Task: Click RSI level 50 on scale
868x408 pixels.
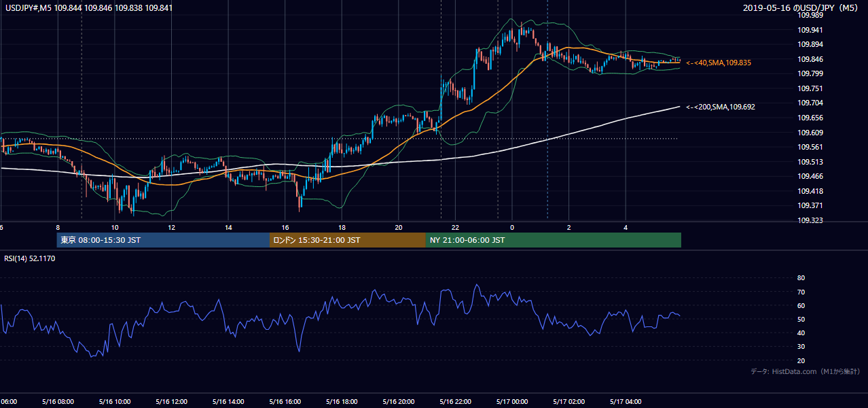Action: [801, 319]
